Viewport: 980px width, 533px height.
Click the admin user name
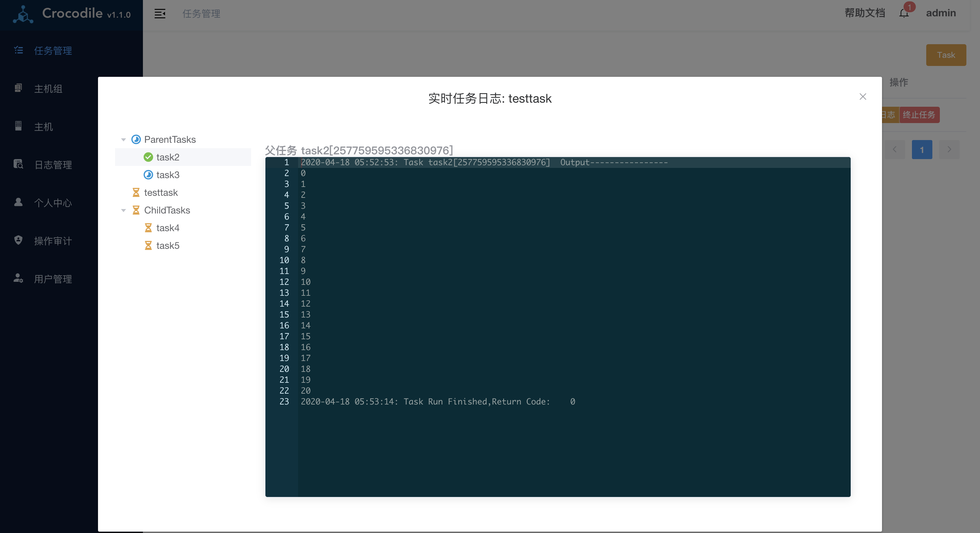click(x=941, y=13)
